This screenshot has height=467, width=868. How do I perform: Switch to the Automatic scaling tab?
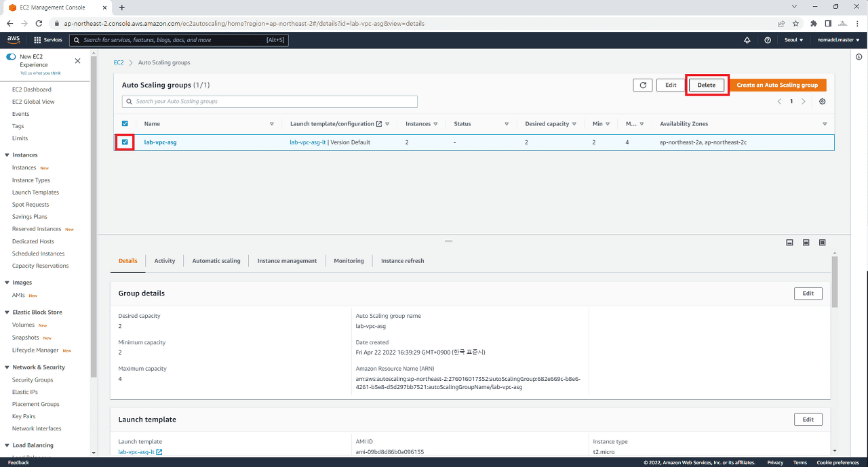click(x=216, y=261)
